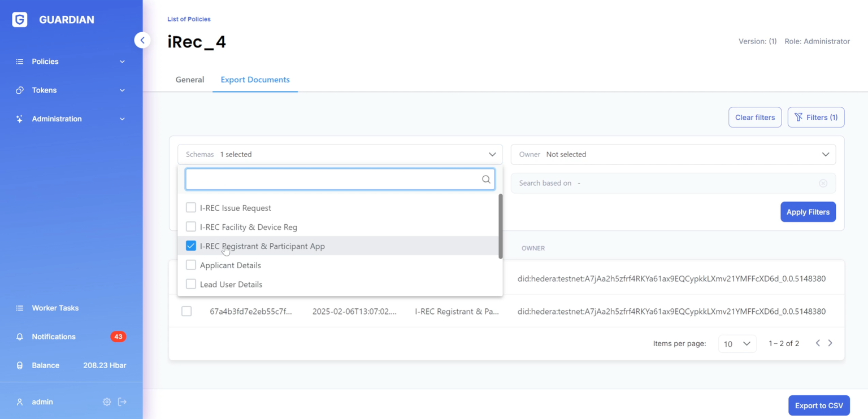Go to next page of results
Viewport: 868px width, 419px height.
[830, 343]
